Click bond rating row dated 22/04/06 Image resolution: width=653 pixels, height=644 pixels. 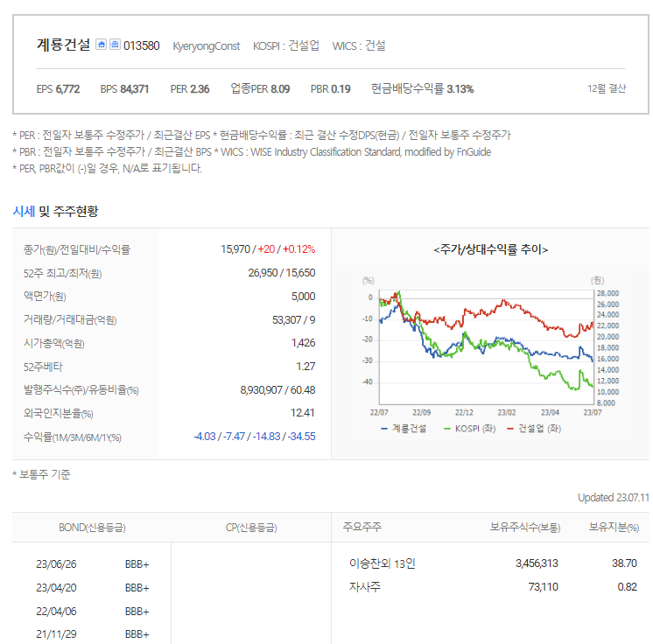pos(93,611)
